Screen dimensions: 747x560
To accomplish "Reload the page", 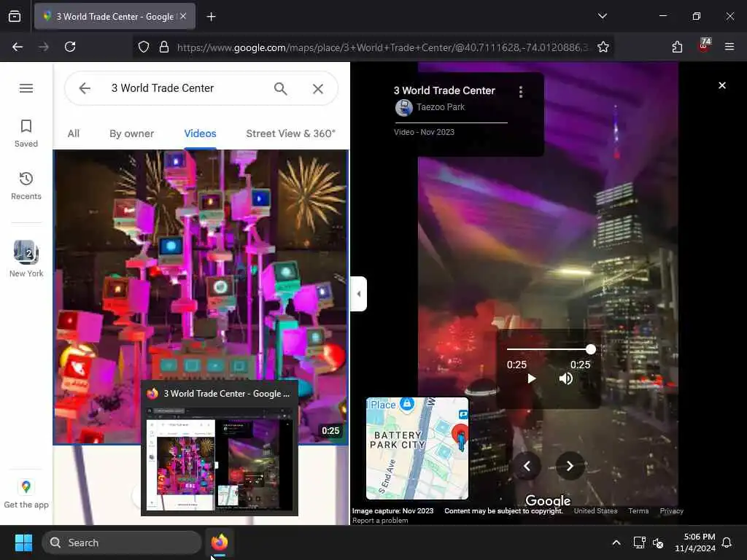I will pos(70,47).
